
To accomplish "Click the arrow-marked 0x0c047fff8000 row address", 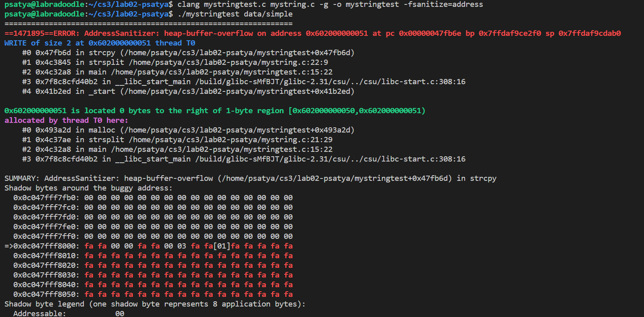I will click(46, 246).
